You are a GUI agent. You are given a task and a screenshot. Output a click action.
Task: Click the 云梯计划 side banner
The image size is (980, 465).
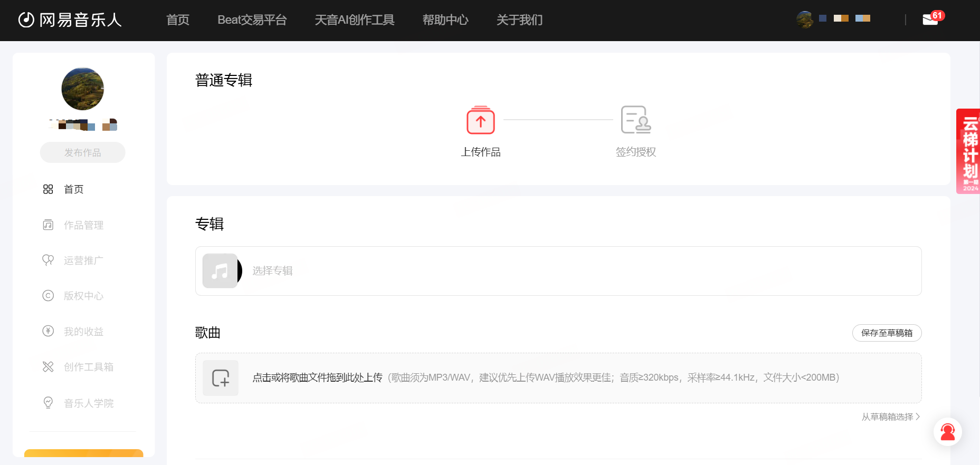coord(968,151)
